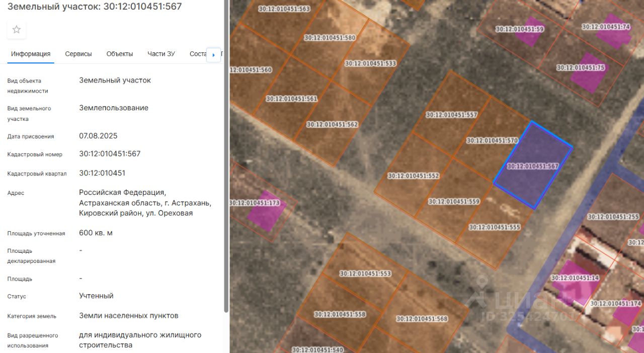
Task: Click the date value 07.08.2025
Action: (98, 135)
